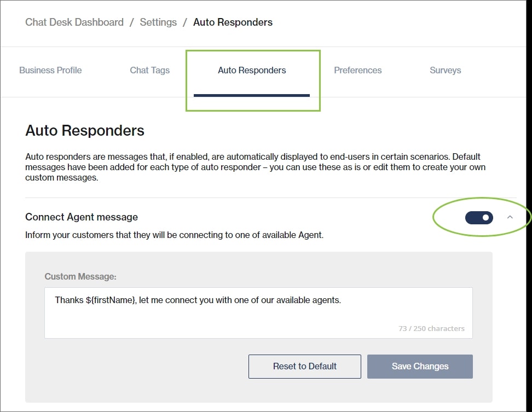Disable the Connect Agent message toggle

point(479,217)
